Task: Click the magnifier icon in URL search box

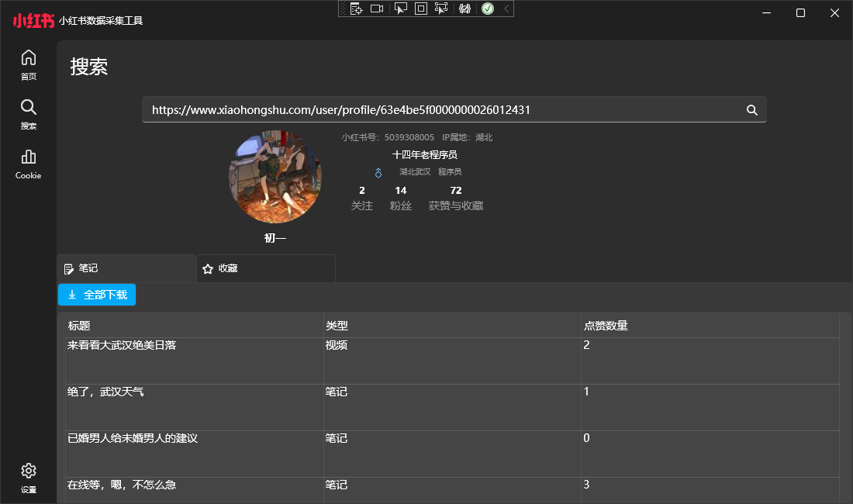Action: click(x=752, y=110)
